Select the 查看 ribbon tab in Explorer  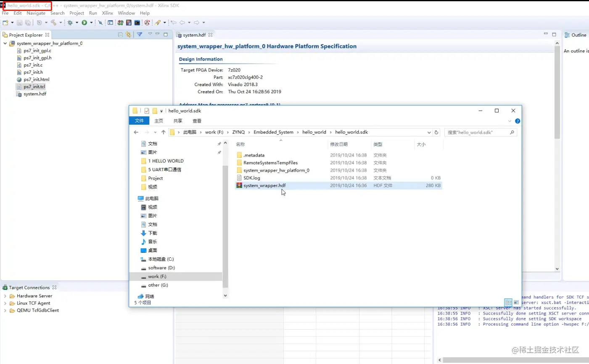(x=197, y=121)
